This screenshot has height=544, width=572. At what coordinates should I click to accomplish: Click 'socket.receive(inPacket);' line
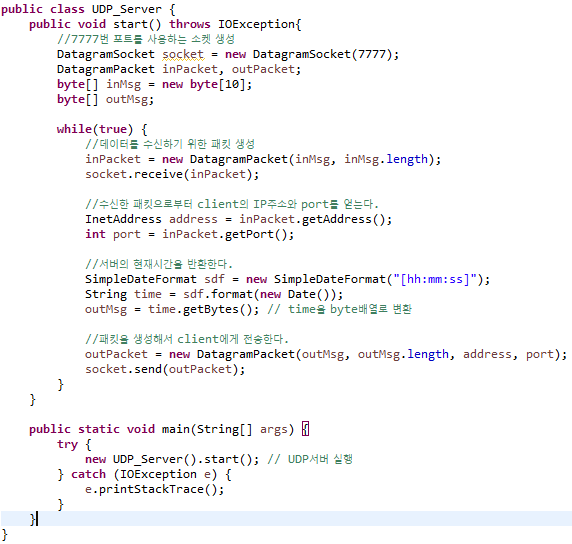[172, 174]
